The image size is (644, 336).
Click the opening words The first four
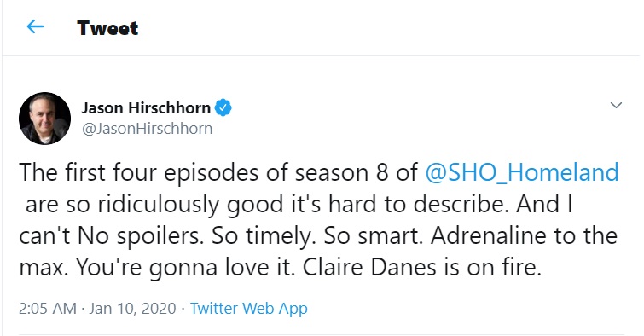pos(88,172)
